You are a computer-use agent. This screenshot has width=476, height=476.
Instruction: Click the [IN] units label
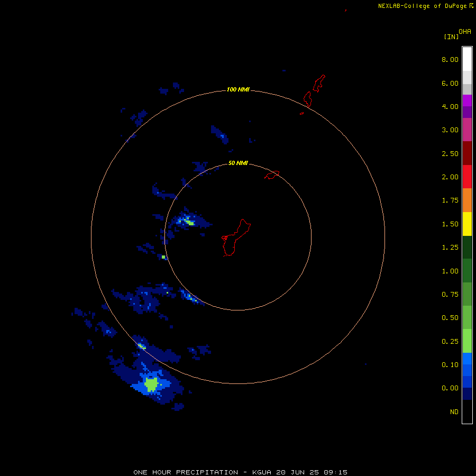(451, 36)
